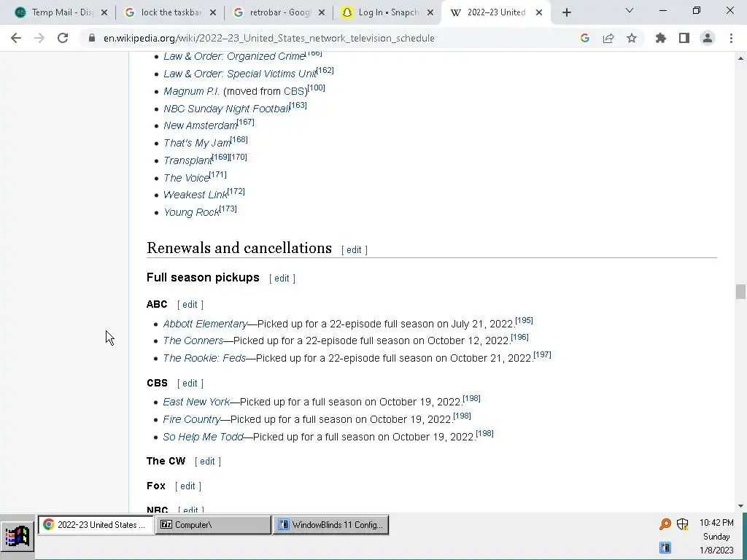Image resolution: width=747 pixels, height=560 pixels.
Task: Open the Young Rock link
Action: click(191, 212)
